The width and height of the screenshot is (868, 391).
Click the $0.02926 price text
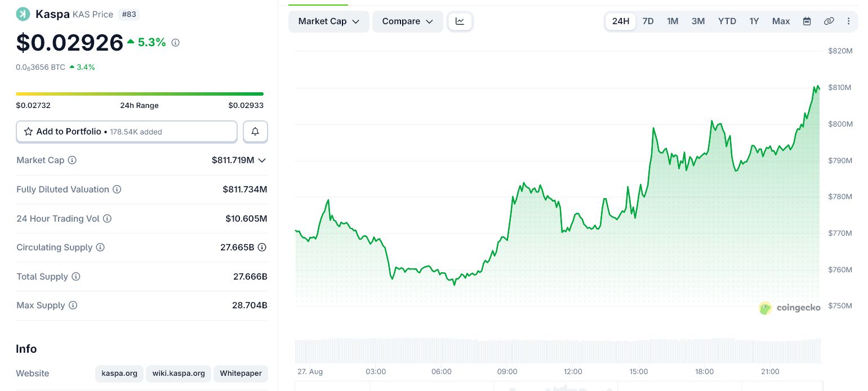click(x=70, y=43)
